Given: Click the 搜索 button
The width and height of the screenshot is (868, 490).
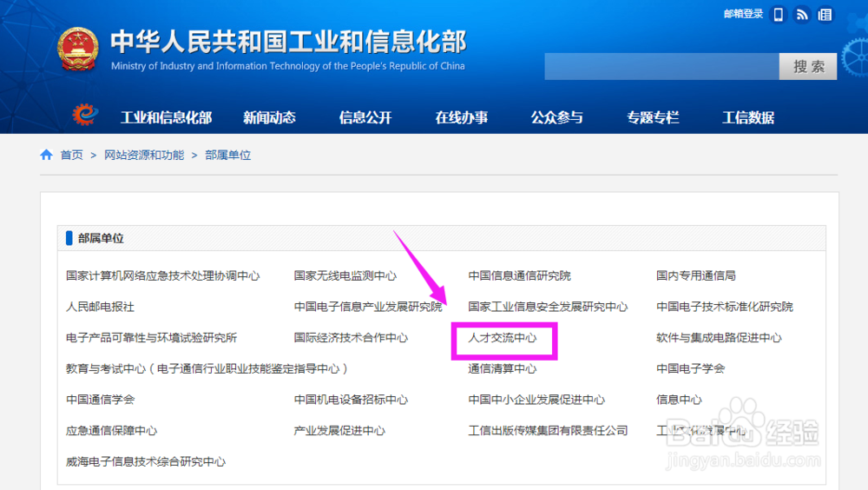Looking at the screenshot, I should (808, 67).
